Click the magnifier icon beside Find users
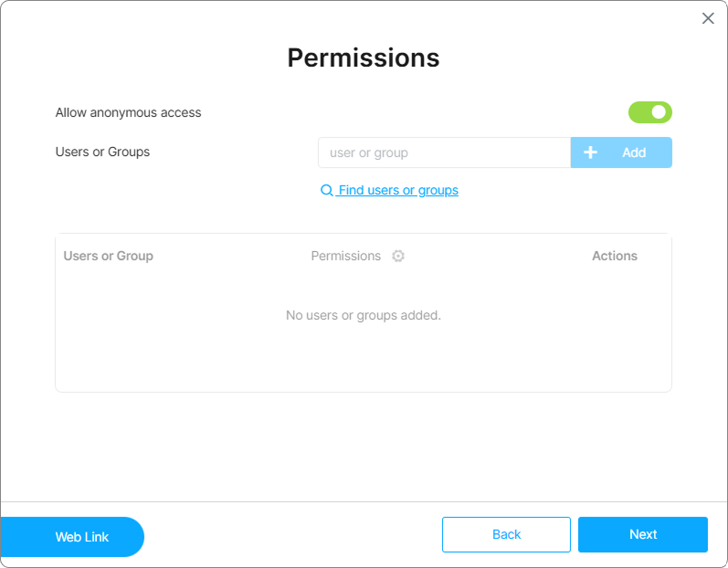Screen dimensions: 728x568 (x=326, y=191)
